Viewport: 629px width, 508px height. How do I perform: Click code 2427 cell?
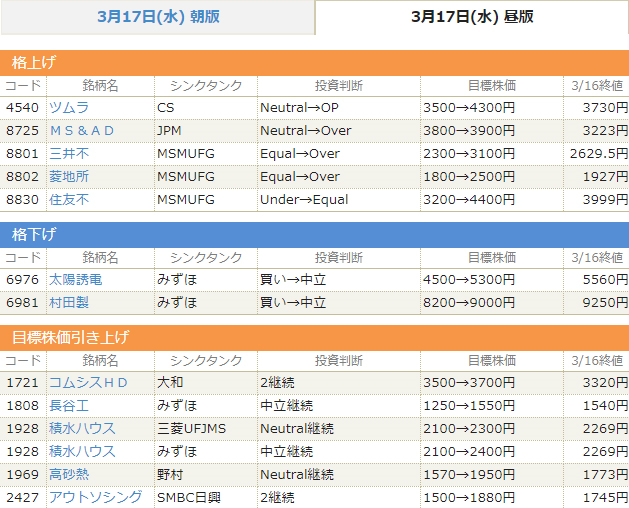pyautogui.click(x=22, y=498)
